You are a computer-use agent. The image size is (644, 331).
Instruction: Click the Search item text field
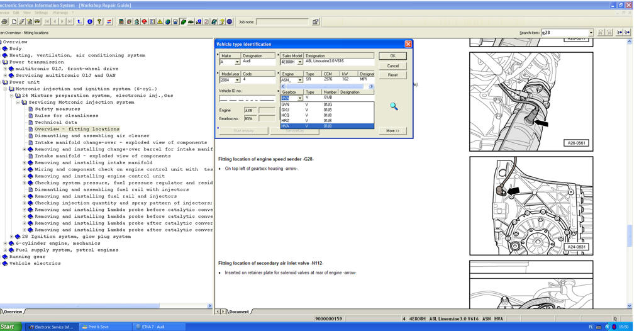coord(564,33)
